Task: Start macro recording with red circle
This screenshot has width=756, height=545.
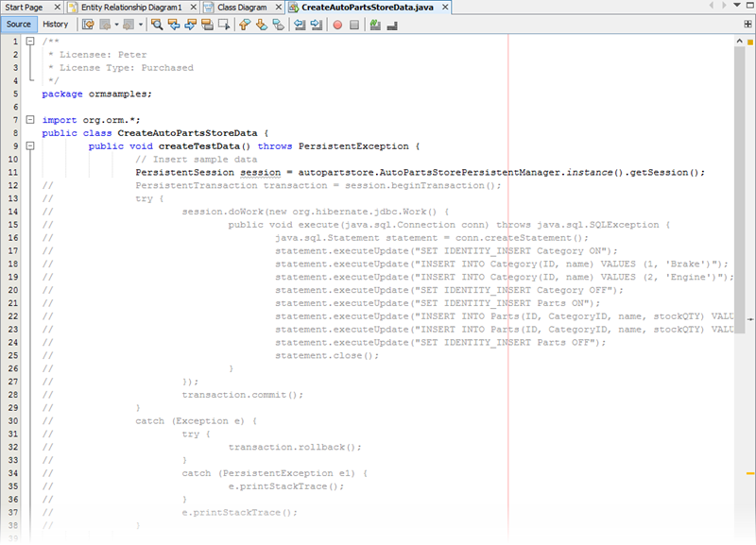Action: pyautogui.click(x=337, y=25)
